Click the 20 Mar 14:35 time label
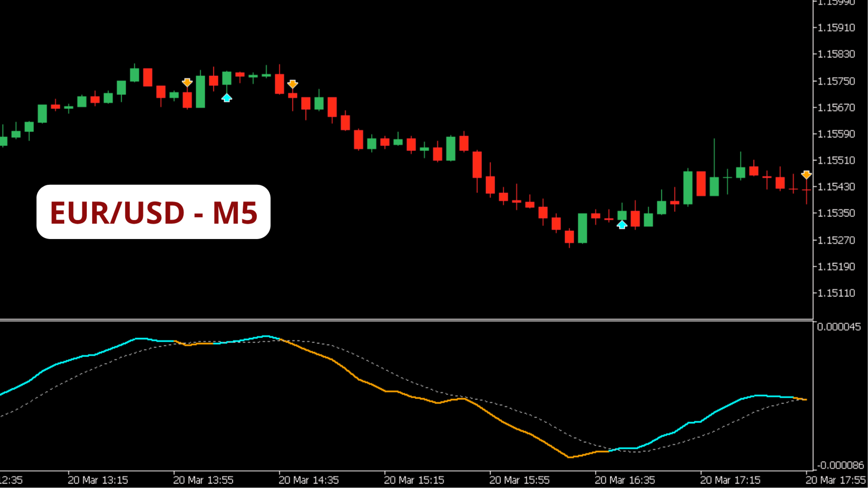The width and height of the screenshot is (868, 488). tap(308, 480)
